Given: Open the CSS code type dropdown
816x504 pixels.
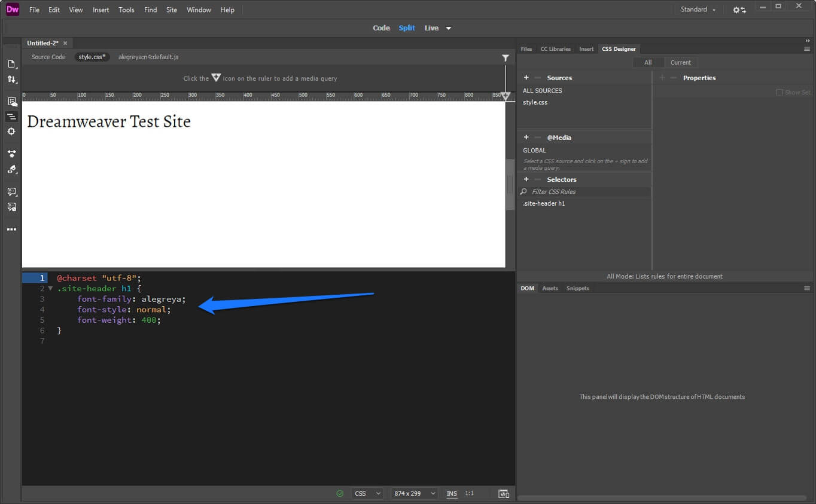Looking at the screenshot, I should 367,493.
